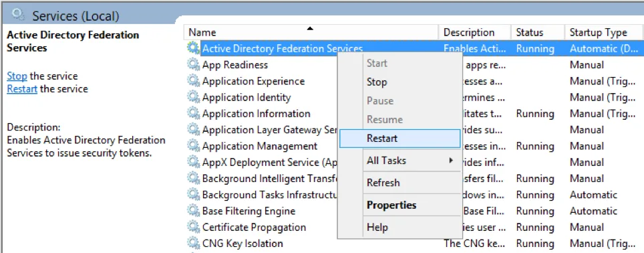Select the Base Filtering Engine service

tap(249, 211)
